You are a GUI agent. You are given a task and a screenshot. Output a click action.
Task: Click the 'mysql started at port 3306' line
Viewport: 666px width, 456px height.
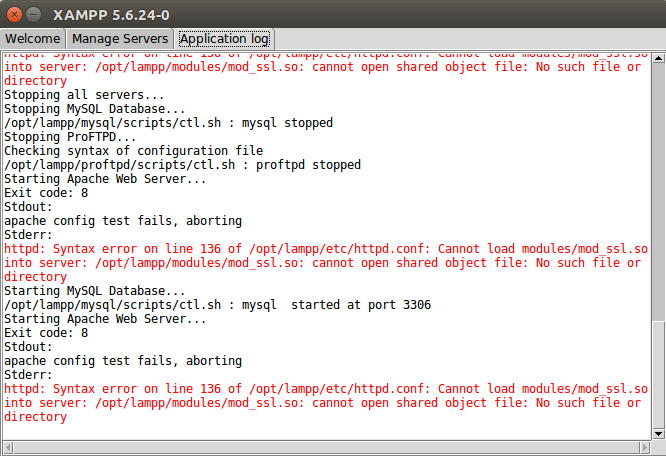click(x=217, y=305)
